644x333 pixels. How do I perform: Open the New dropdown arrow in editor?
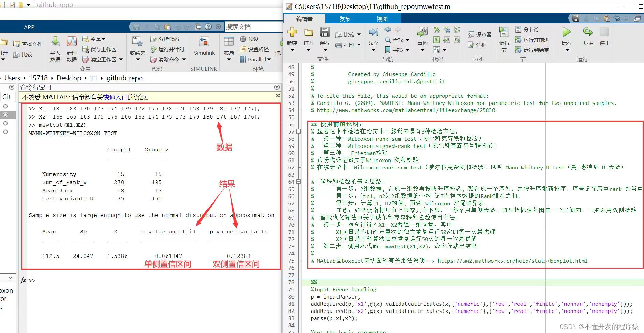tap(292, 50)
